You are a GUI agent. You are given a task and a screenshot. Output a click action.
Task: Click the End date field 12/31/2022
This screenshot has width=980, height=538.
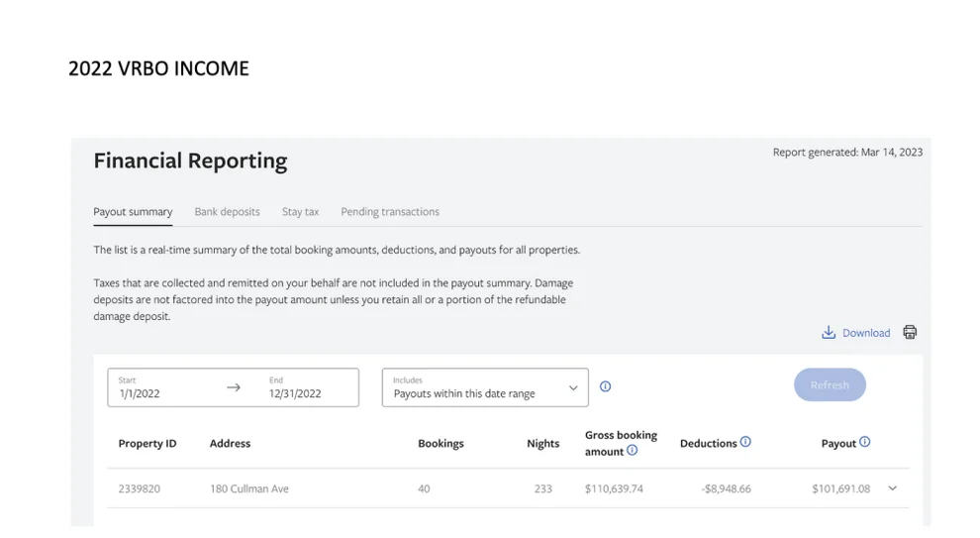point(295,393)
